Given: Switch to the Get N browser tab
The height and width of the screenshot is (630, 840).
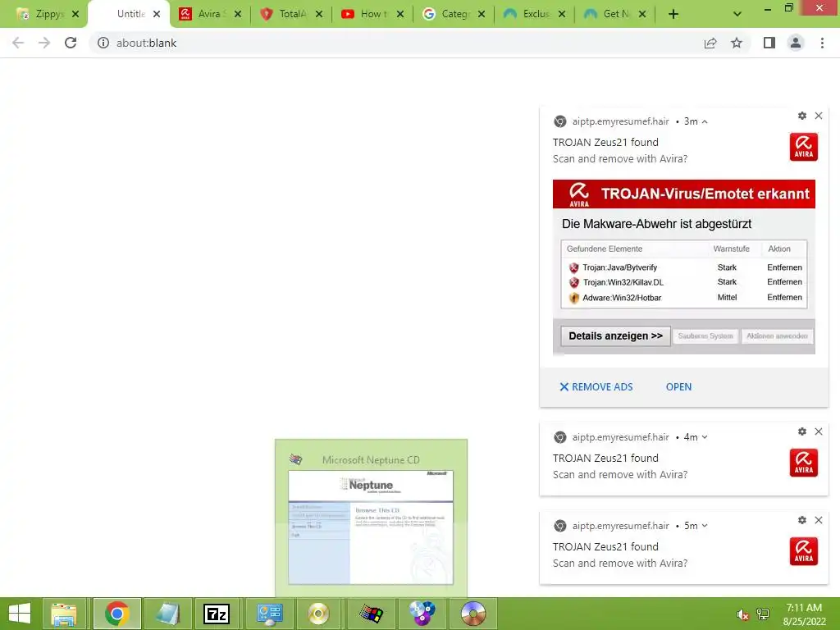Looking at the screenshot, I should click(614, 14).
